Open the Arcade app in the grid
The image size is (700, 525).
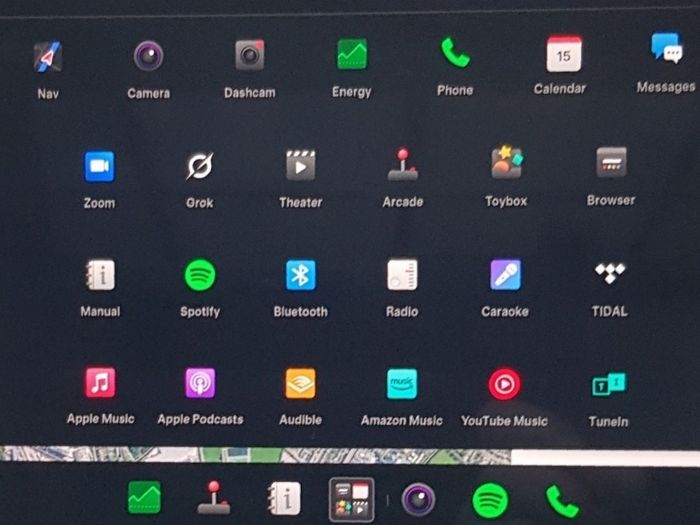click(403, 164)
